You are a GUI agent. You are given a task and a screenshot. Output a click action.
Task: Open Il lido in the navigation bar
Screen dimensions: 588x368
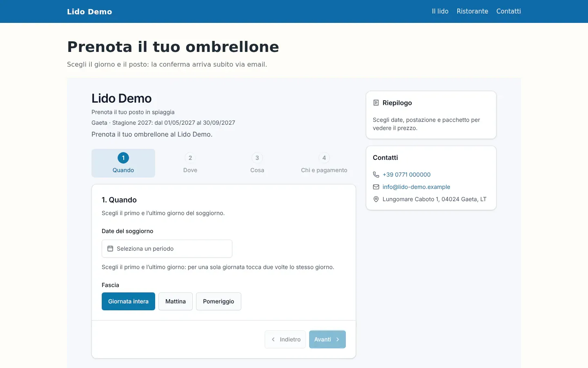coord(440,11)
